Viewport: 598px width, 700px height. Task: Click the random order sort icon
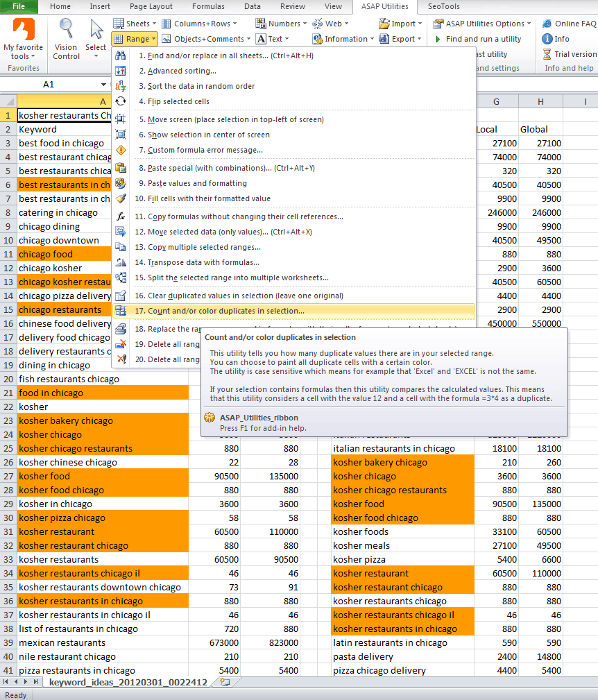[121, 86]
